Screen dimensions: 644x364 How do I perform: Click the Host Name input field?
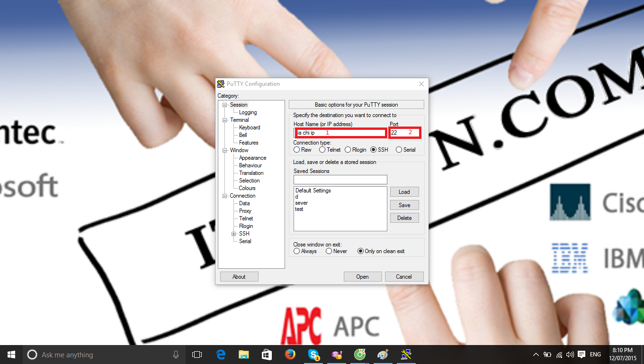(340, 133)
